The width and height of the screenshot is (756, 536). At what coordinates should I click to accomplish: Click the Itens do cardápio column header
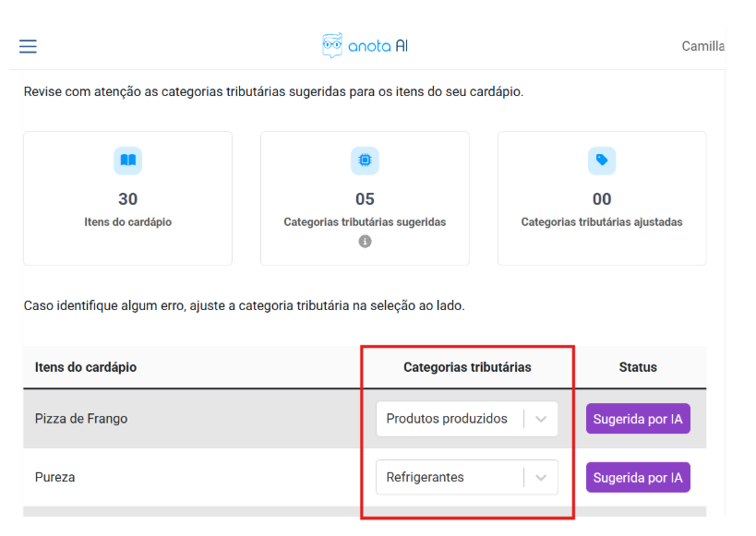(x=86, y=367)
